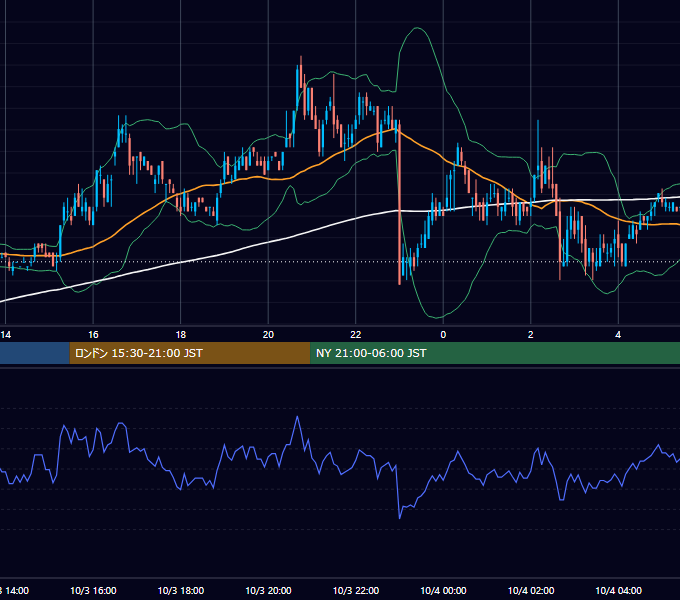Image resolution: width=680 pixels, height=600 pixels.
Task: Click the 10/3 16:00 time label
Action: click(93, 590)
